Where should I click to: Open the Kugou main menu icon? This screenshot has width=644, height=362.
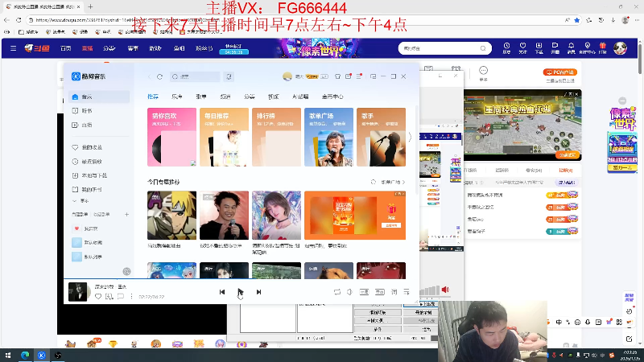[359, 76]
